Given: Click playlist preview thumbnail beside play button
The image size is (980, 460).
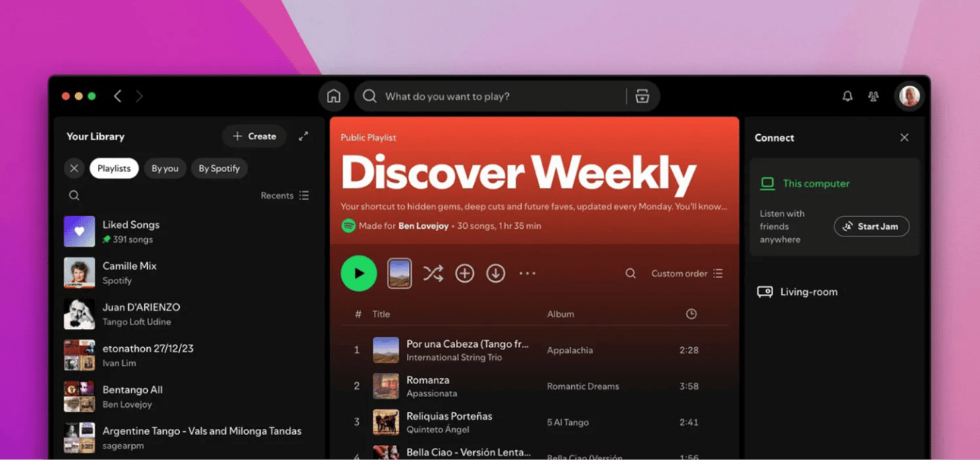Looking at the screenshot, I should [x=400, y=274].
